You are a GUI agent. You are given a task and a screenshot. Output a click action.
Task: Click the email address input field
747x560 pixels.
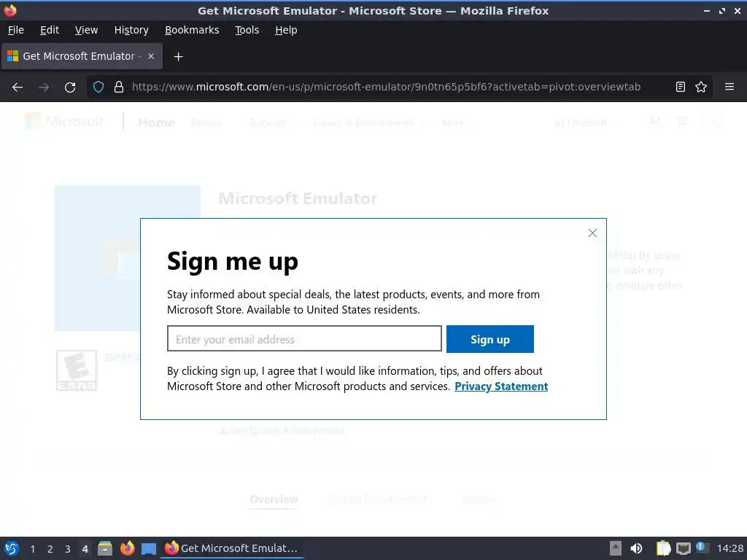point(304,339)
